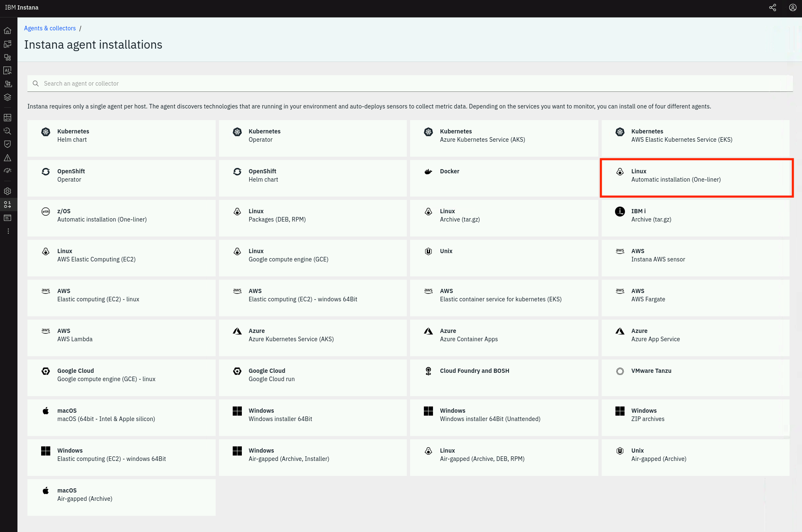Select Azure Container Apps card
The height and width of the screenshot is (532, 802).
504,338
